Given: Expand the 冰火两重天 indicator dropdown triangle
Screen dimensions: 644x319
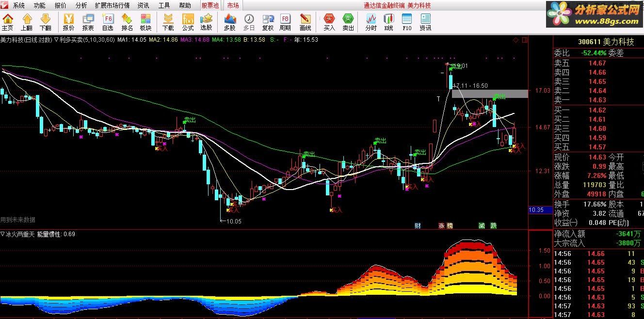Looking at the screenshot, I should tap(3, 234).
